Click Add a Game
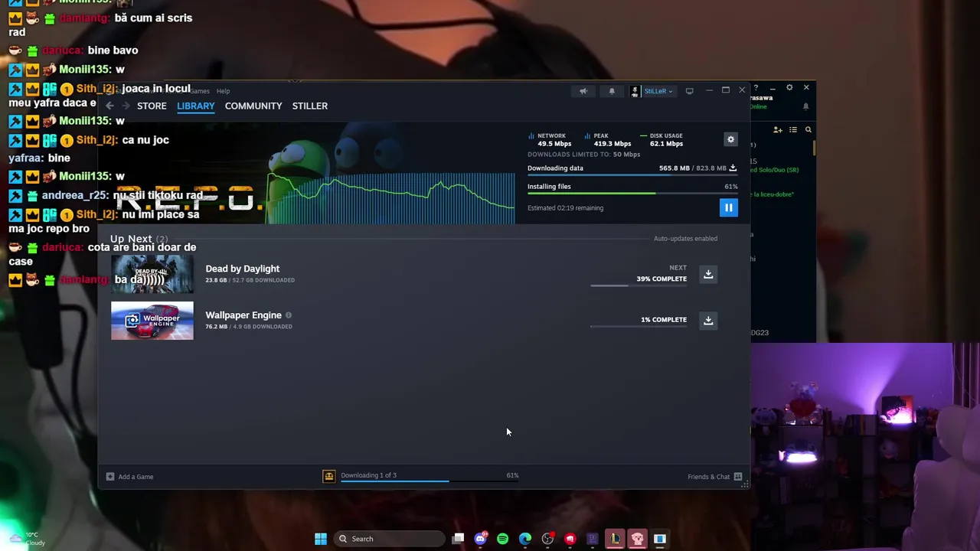Image resolution: width=980 pixels, height=551 pixels. coord(136,477)
